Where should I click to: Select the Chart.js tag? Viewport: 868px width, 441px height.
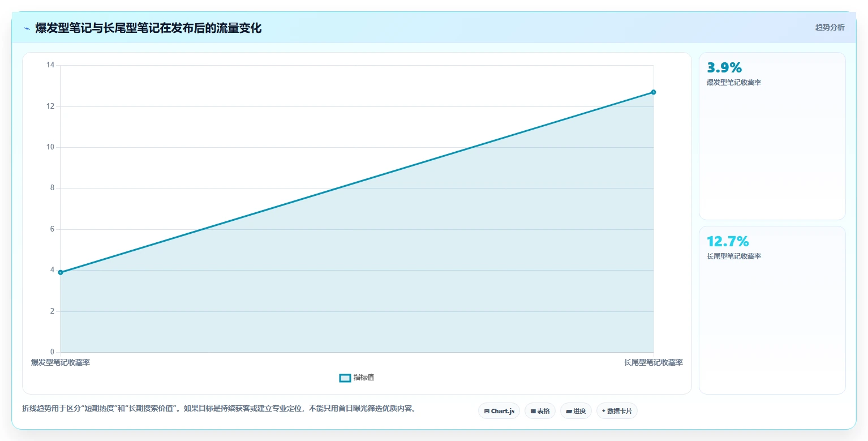[x=499, y=411]
